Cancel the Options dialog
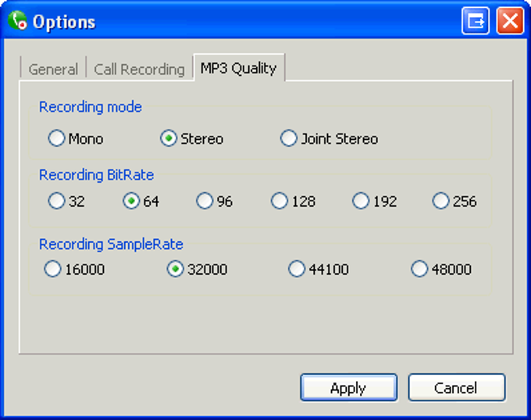Viewport: 531px width, 420px height. pos(457,387)
